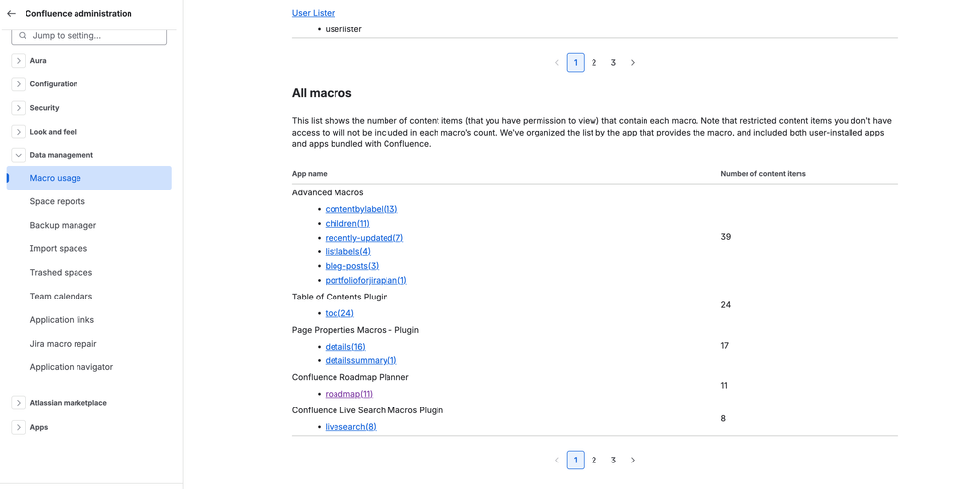Expand the Apps section
Screen dimensions: 980x489
pyautogui.click(x=19, y=428)
